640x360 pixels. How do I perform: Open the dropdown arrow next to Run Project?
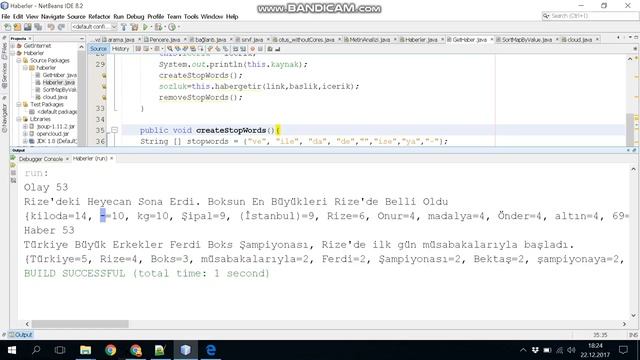(151, 27)
